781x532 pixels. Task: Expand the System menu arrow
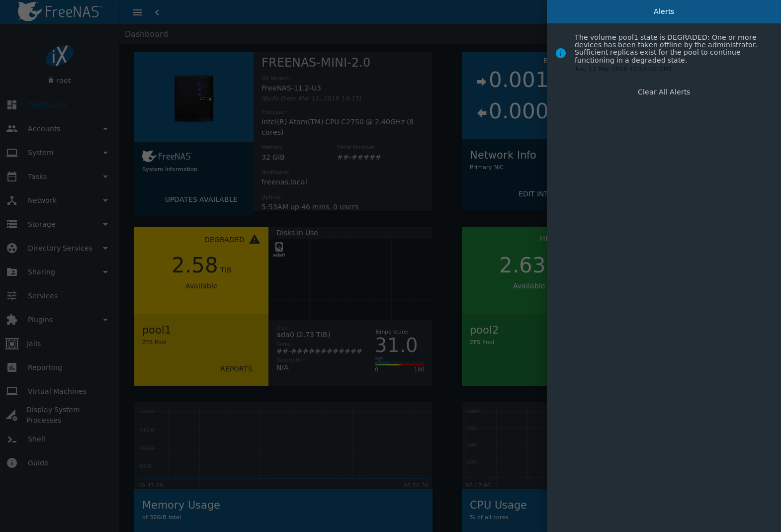pyautogui.click(x=105, y=153)
